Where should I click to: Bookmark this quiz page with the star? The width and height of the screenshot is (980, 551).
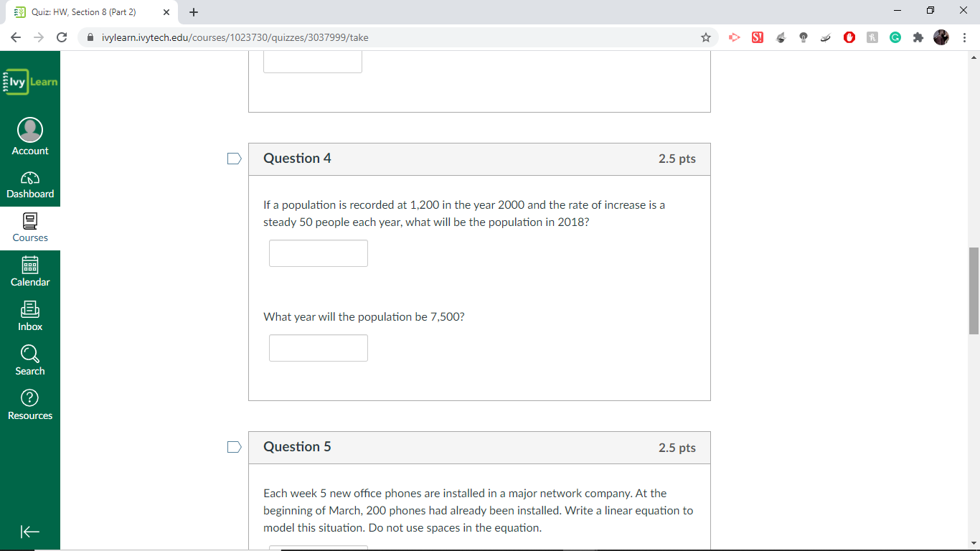[x=706, y=37]
